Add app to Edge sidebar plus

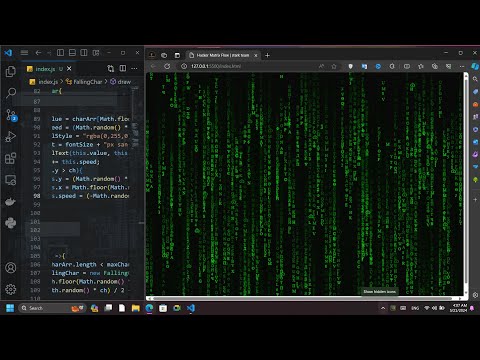[x=475, y=199]
